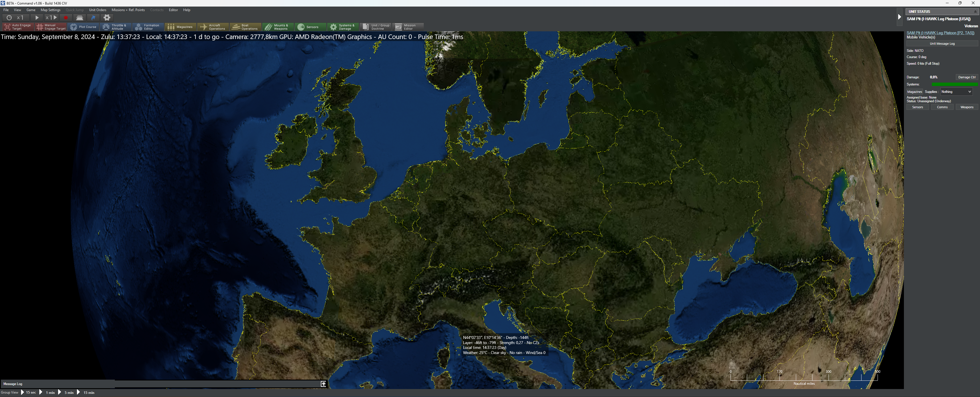This screenshot has height=397, width=980.
Task: Open the SAM Plt I-HAWK Leg Platoon link
Action: click(x=940, y=33)
